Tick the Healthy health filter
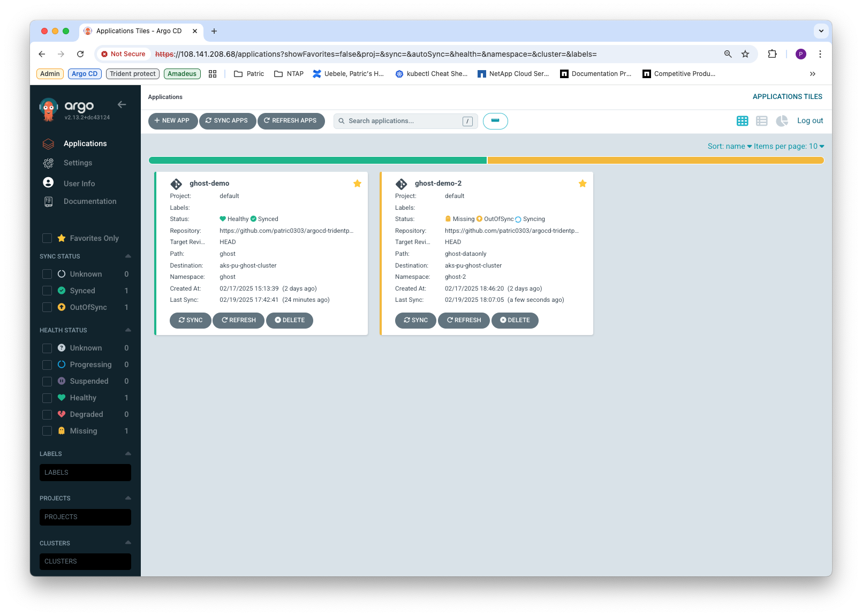Screen dimensions: 862x616 click(x=47, y=398)
